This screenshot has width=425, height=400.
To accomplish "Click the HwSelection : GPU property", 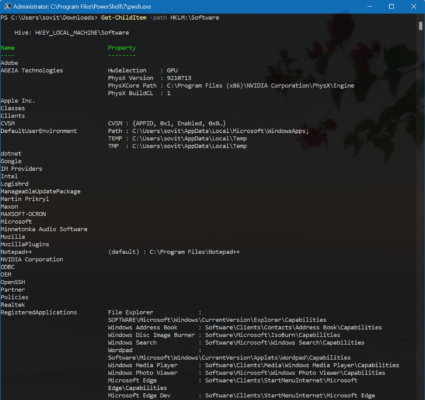I will pos(143,70).
